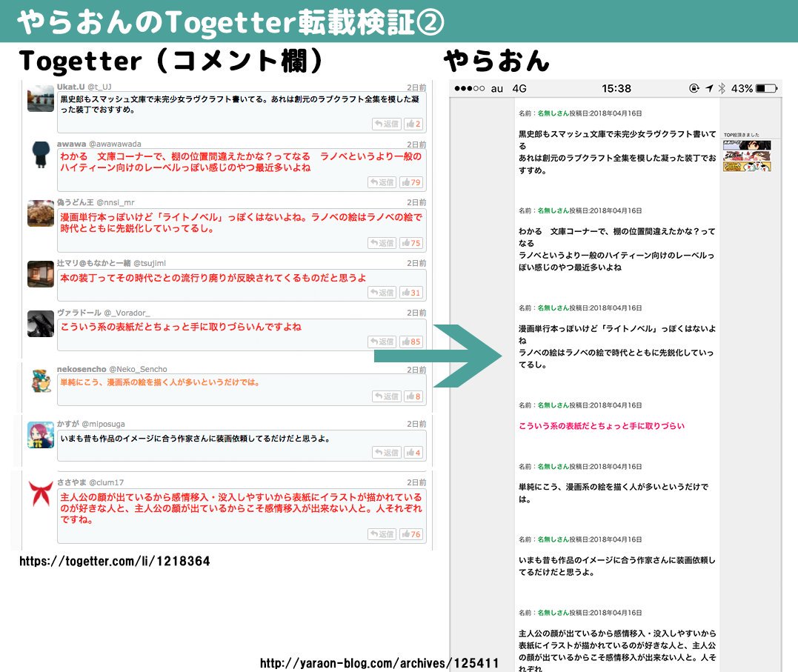Open 偽うどん王's okonomiyaki avatar
The height and width of the screenshot is (672, 798).
[41, 213]
